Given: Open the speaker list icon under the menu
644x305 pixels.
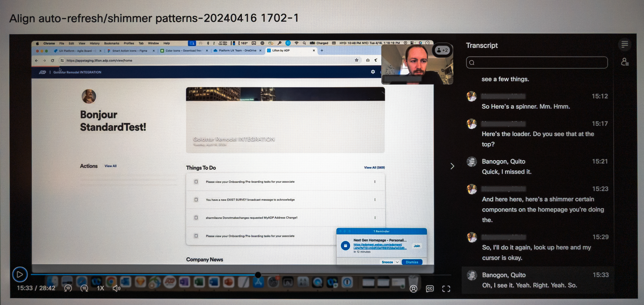Looking at the screenshot, I should (x=625, y=62).
